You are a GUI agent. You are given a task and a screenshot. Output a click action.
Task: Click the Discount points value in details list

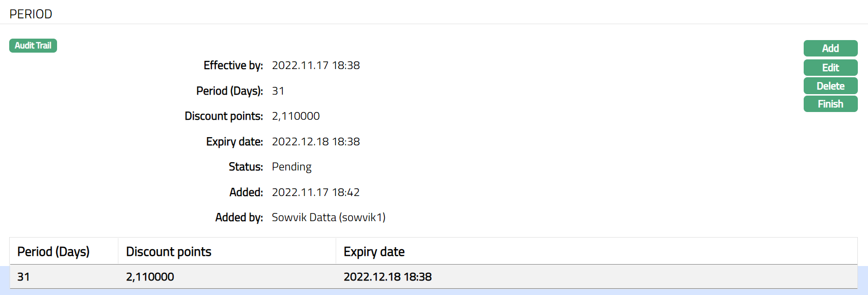[295, 116]
